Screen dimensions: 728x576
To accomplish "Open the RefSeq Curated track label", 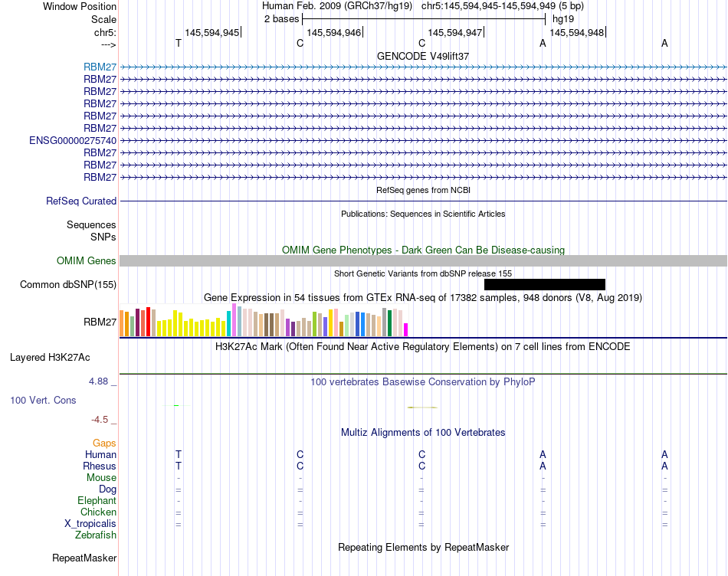I will [81, 201].
